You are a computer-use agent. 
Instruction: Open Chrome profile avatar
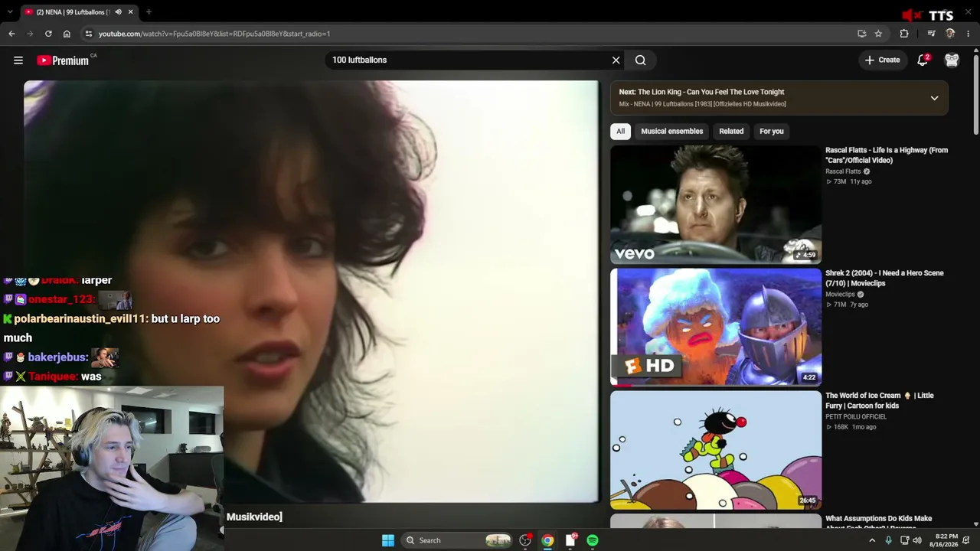click(950, 34)
